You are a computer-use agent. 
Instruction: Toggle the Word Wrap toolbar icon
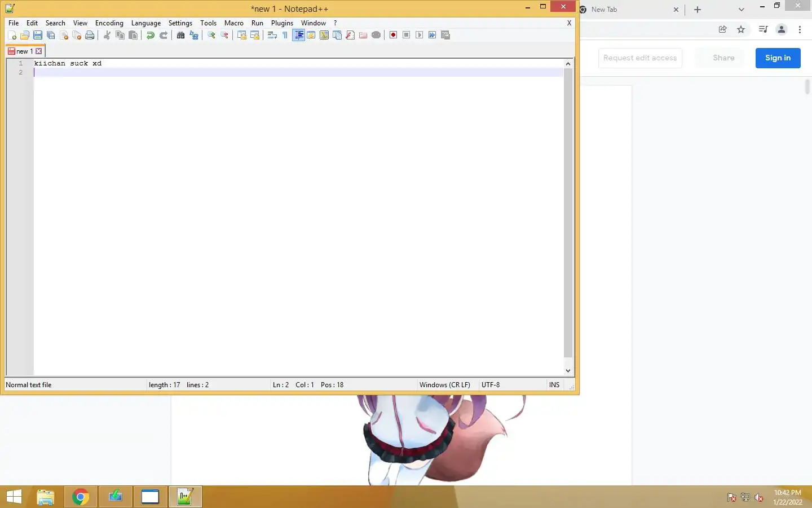272,35
